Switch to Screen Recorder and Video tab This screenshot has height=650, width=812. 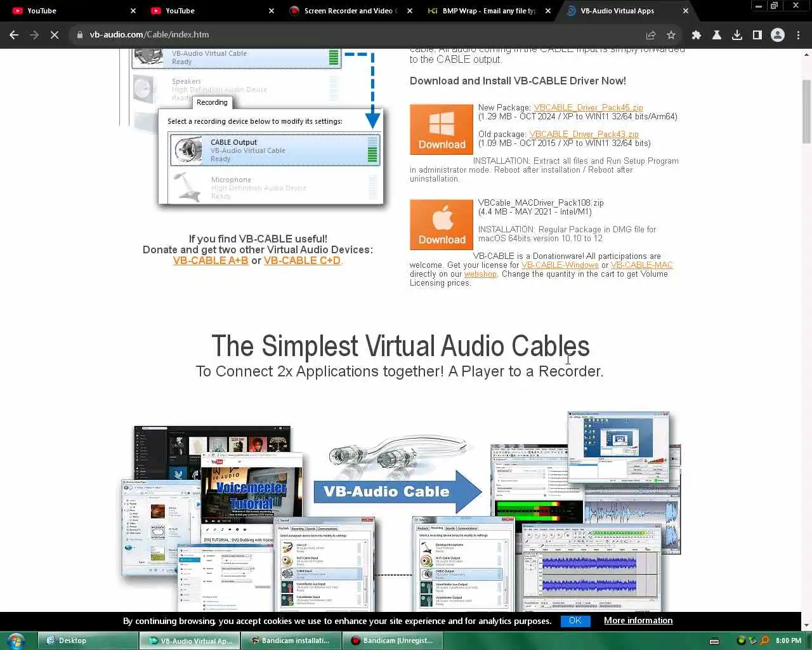click(348, 11)
